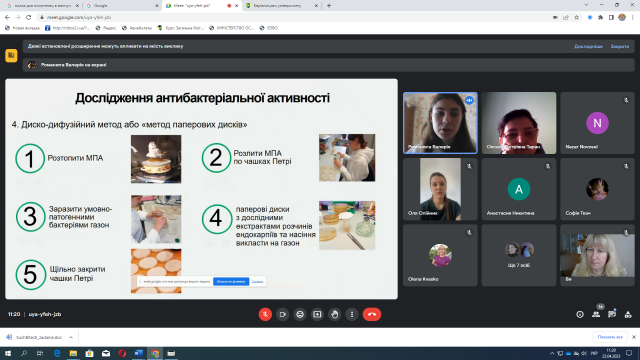The image size is (640, 360).
Task: Open the volume control in system tray
Action: point(584,353)
